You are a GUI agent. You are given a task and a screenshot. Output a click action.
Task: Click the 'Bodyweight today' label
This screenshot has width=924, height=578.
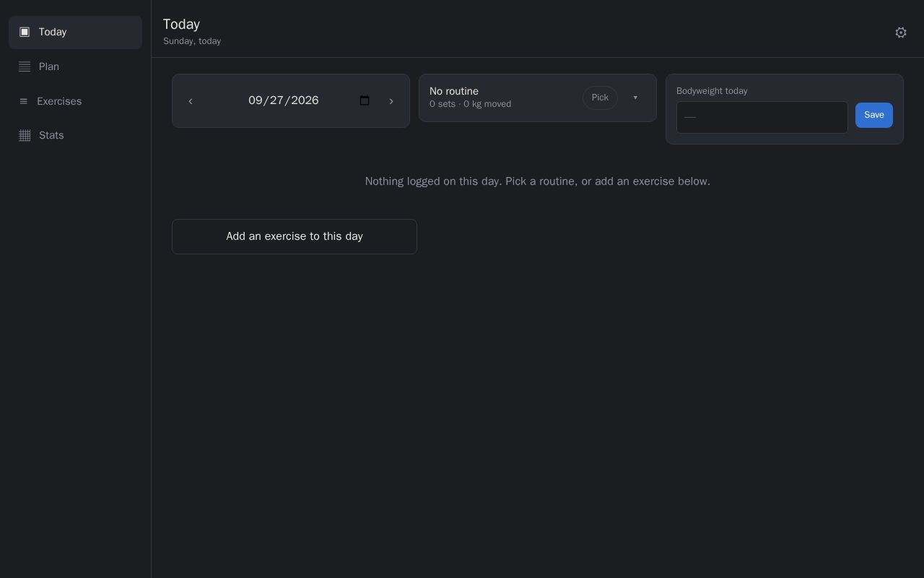712,91
